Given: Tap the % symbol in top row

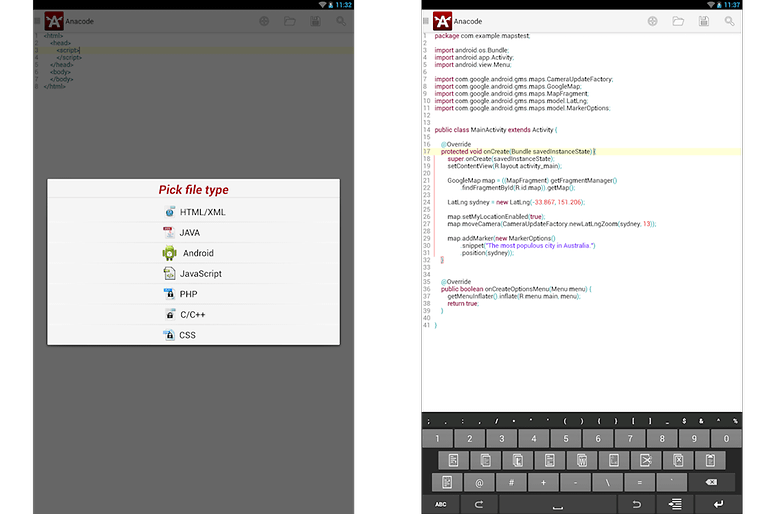Looking at the screenshot, I should click(x=735, y=421).
